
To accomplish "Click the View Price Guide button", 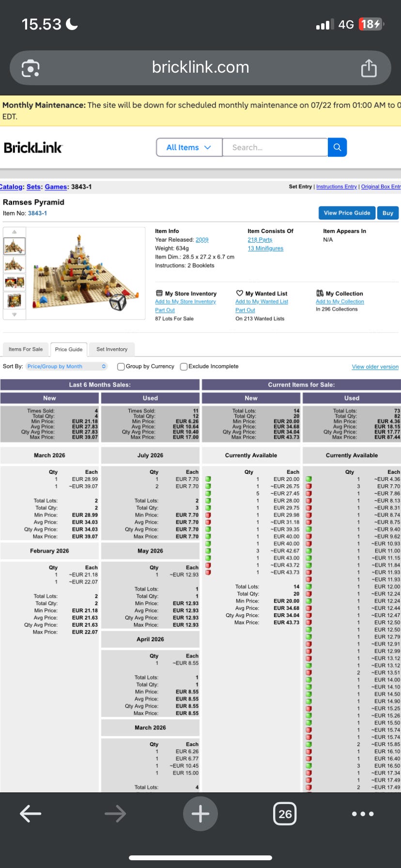I will 347,213.
